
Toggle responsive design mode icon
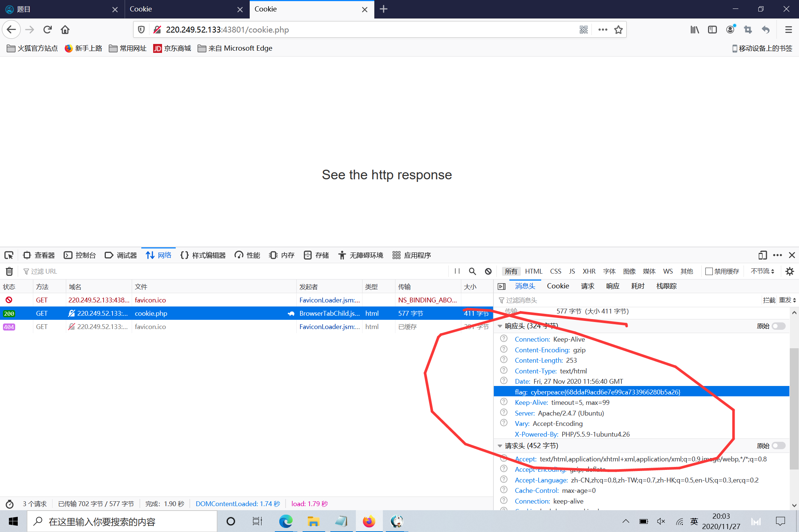pyautogui.click(x=762, y=255)
